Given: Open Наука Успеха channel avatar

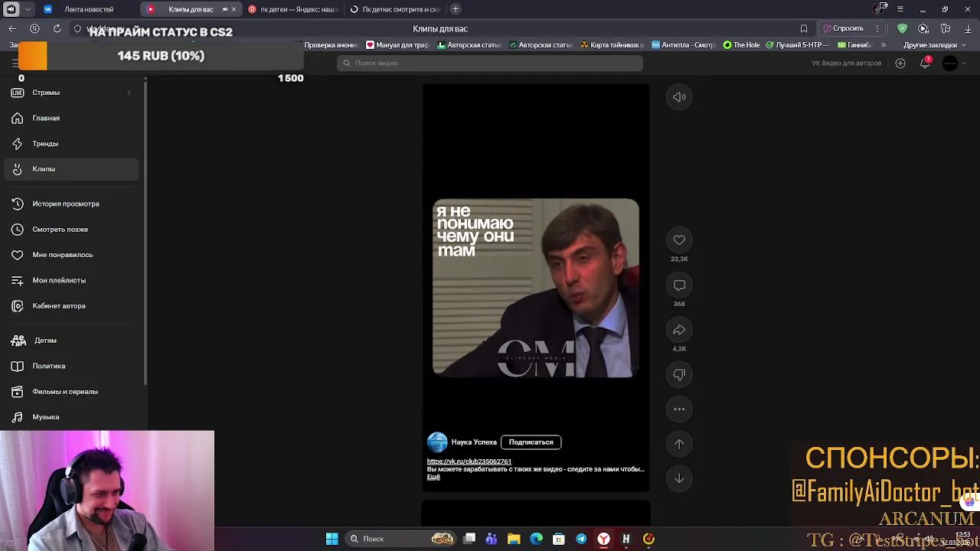Looking at the screenshot, I should coord(437,442).
